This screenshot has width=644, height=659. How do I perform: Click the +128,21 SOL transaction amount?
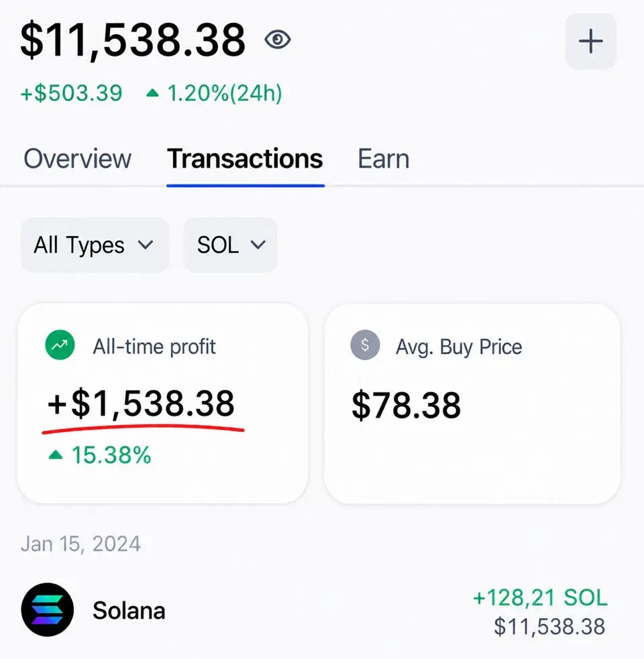[x=540, y=597]
